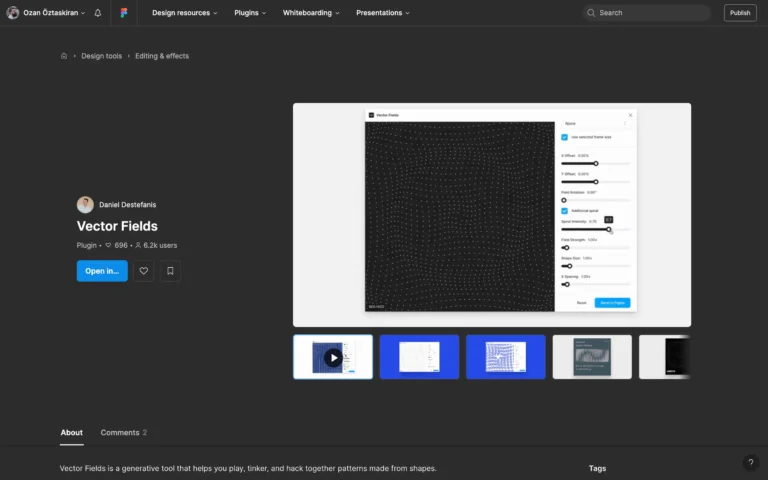Open Daniel Destefanis author link
Viewport: 768px width, 480px height.
click(x=127, y=205)
